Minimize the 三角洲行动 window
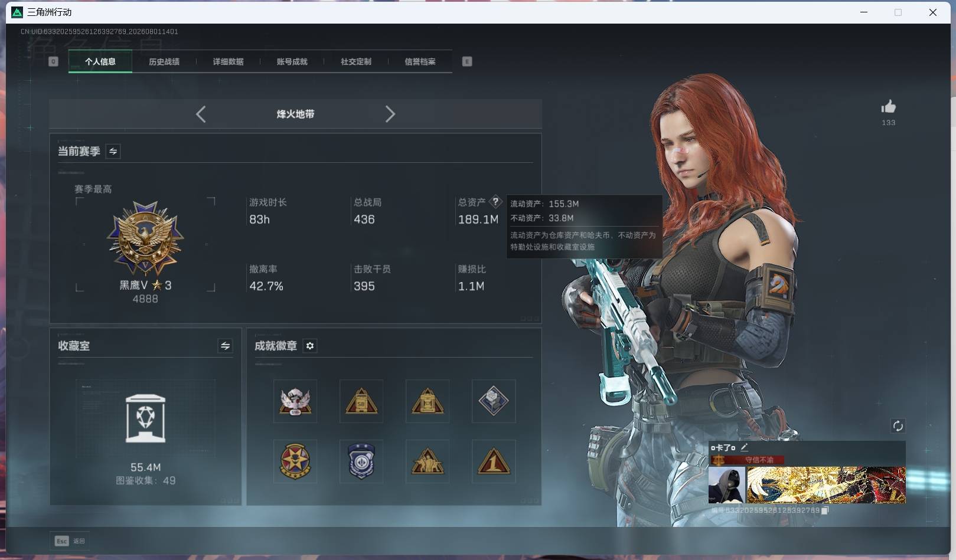956x560 pixels. click(864, 12)
